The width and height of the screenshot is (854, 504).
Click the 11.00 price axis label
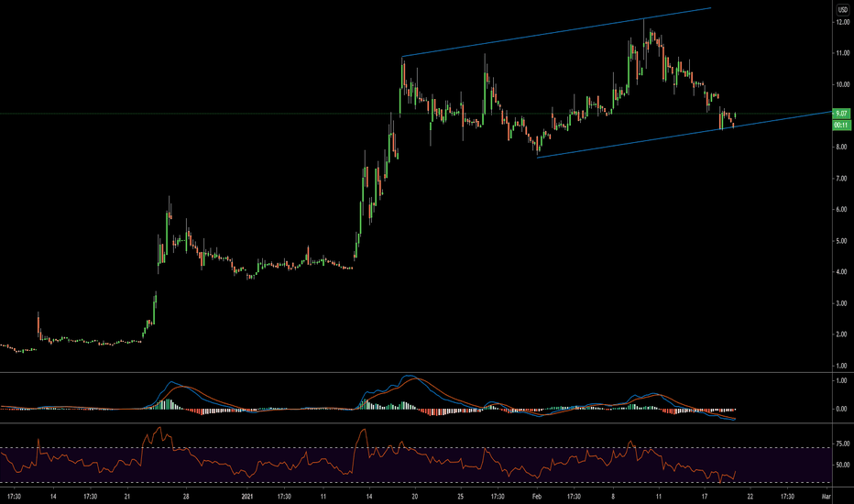tap(843, 53)
